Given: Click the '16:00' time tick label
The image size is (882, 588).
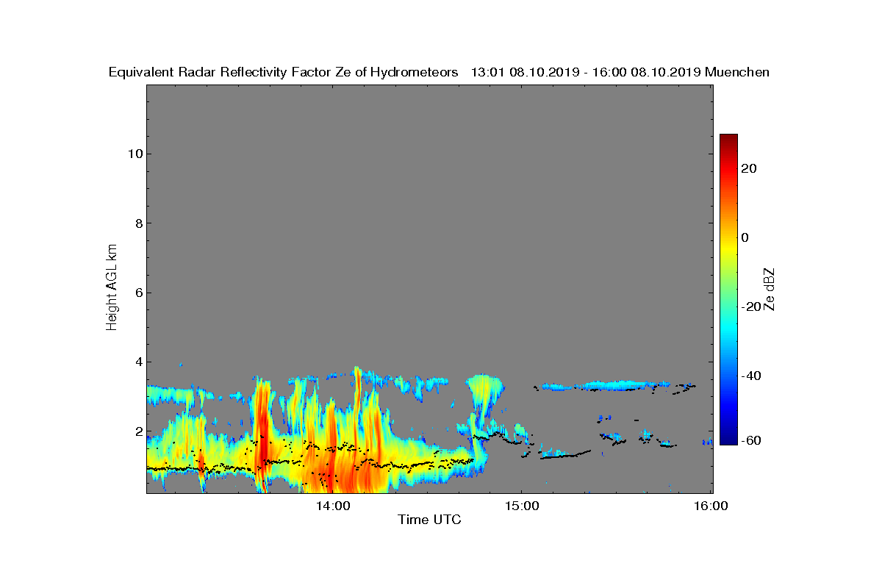Looking at the screenshot, I should 711,506.
